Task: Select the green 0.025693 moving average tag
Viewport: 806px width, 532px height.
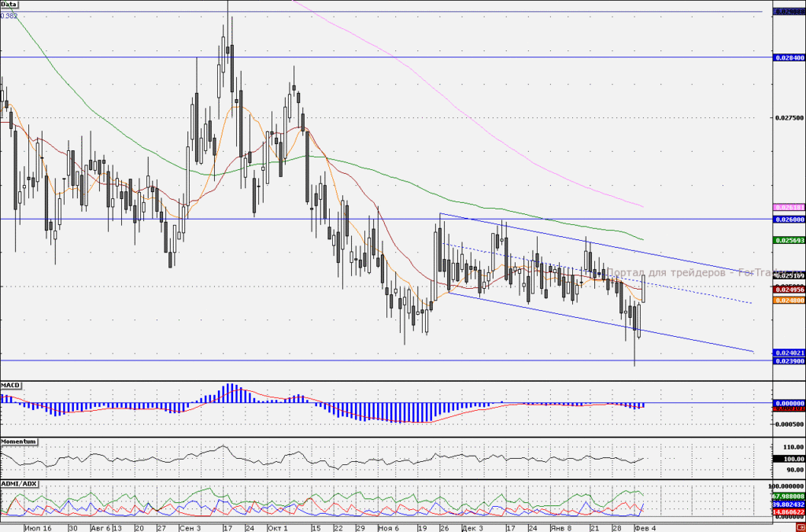Action: (x=789, y=240)
